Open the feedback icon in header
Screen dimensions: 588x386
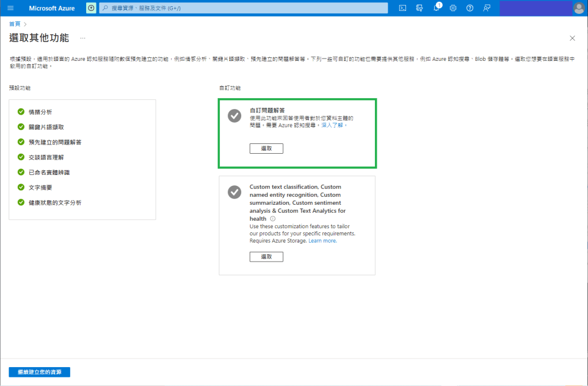tap(487, 8)
